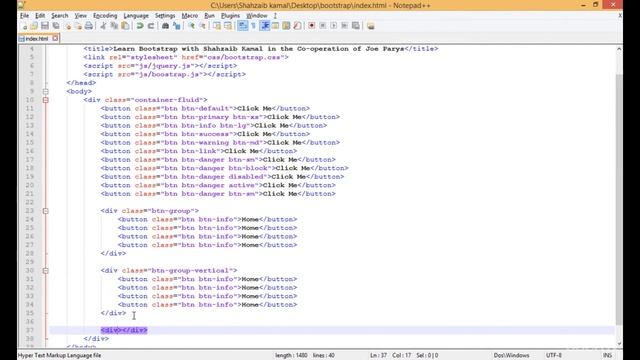The height and width of the screenshot is (360, 640).
Task: Click the X at menu bar's right end
Action: pyautogui.click(x=620, y=16)
